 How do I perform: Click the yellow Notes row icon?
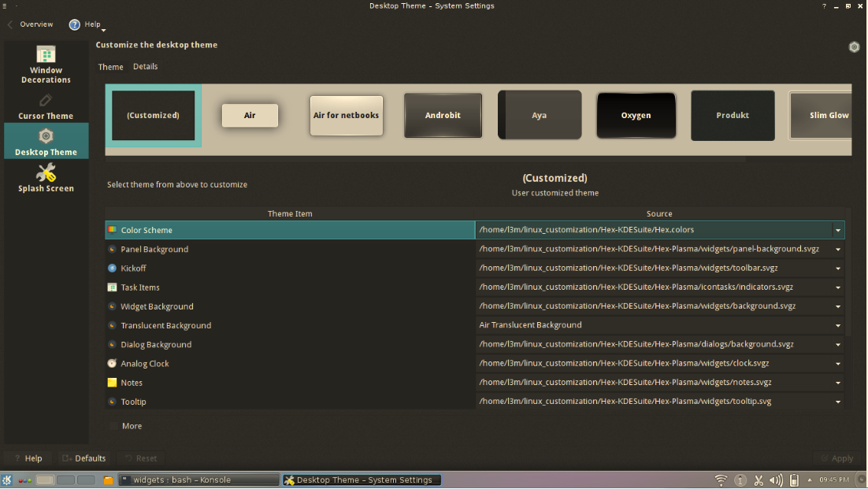(x=113, y=383)
